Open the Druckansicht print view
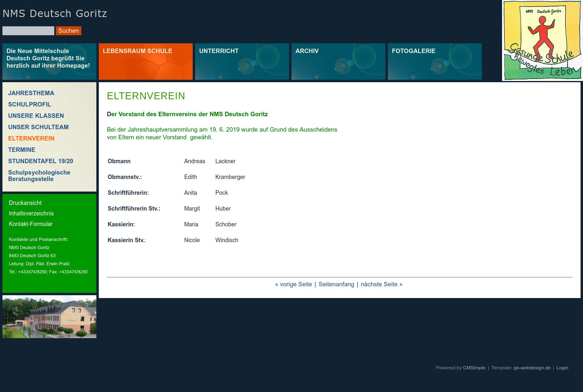The height and width of the screenshot is (392, 583). tap(25, 203)
